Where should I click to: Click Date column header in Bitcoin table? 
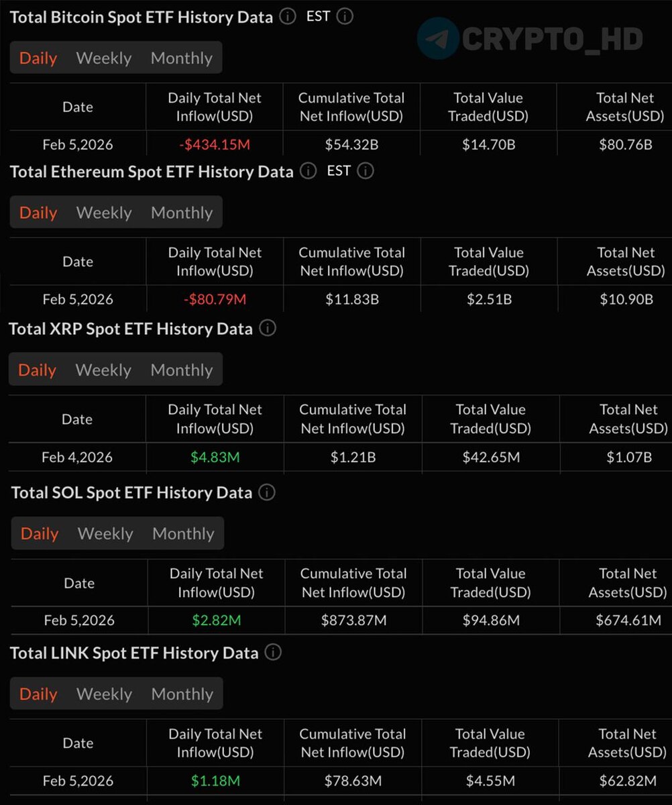coord(78,107)
